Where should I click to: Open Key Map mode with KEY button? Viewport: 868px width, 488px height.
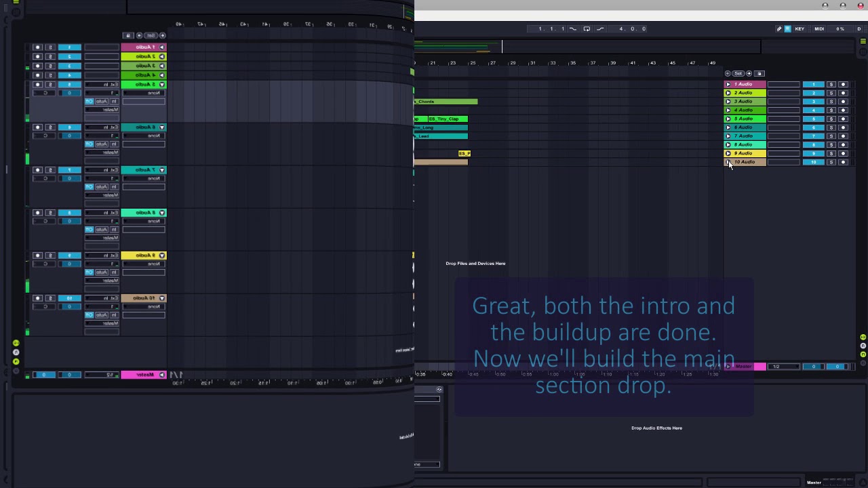[x=800, y=28]
